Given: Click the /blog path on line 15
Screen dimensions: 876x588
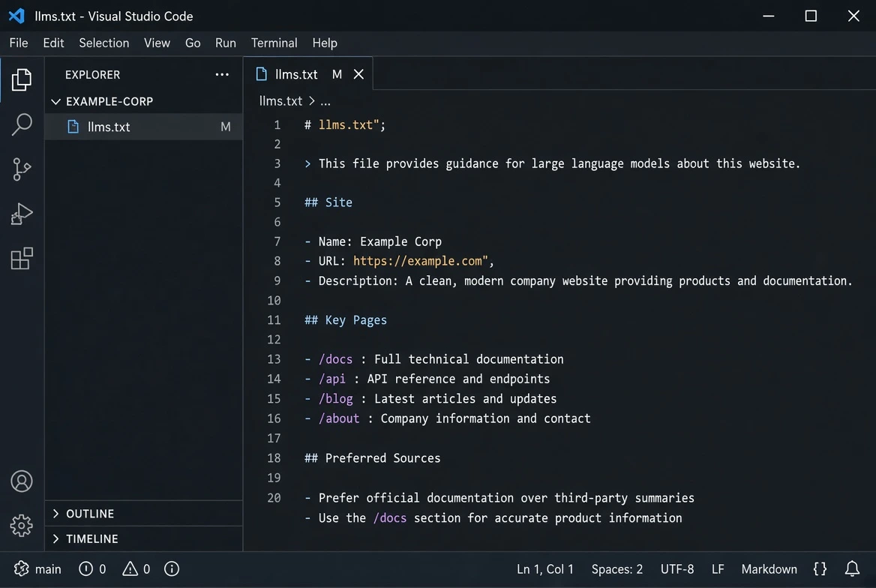Looking at the screenshot, I should point(335,398).
